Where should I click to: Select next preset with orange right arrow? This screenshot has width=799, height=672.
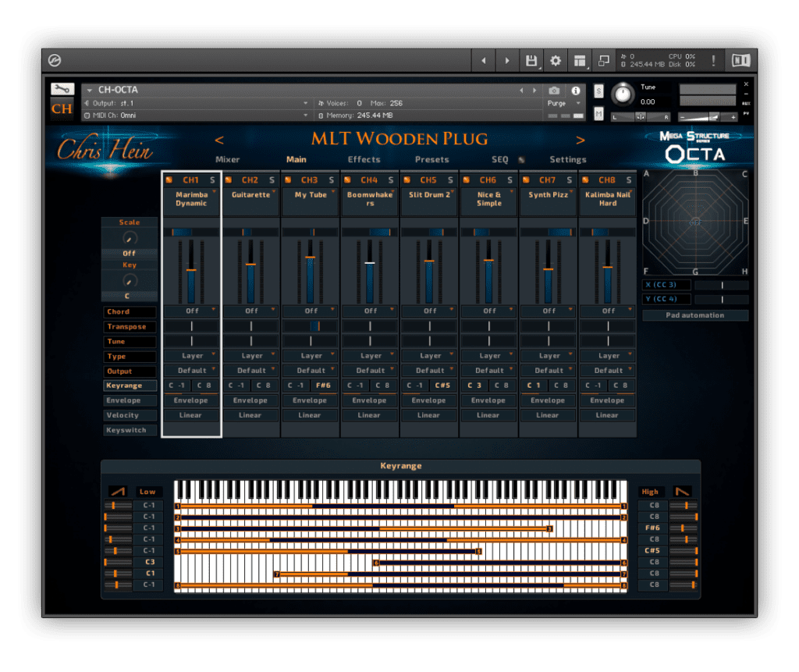pyautogui.click(x=581, y=140)
